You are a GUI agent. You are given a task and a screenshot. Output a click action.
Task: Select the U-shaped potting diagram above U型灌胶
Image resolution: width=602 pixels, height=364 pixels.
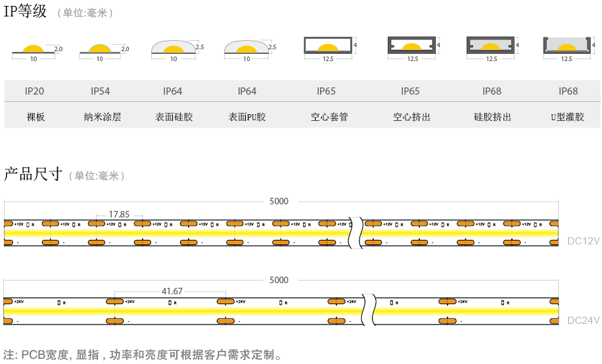(567, 46)
